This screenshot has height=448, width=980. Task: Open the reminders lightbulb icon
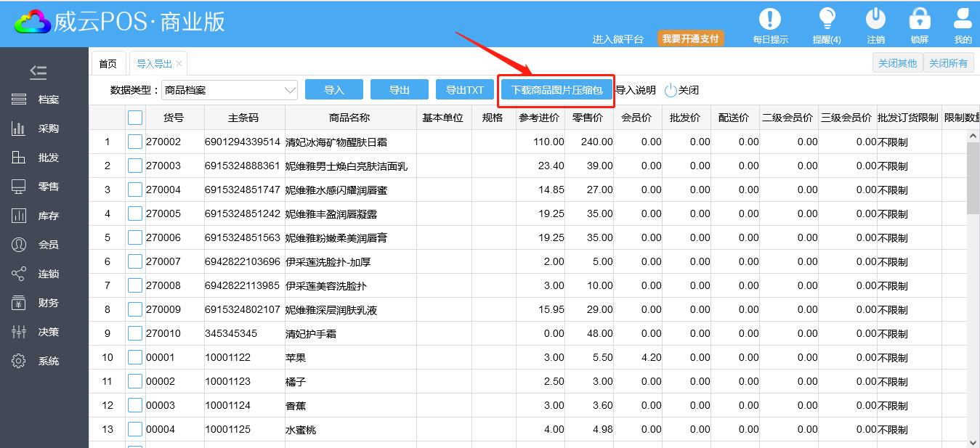[827, 19]
